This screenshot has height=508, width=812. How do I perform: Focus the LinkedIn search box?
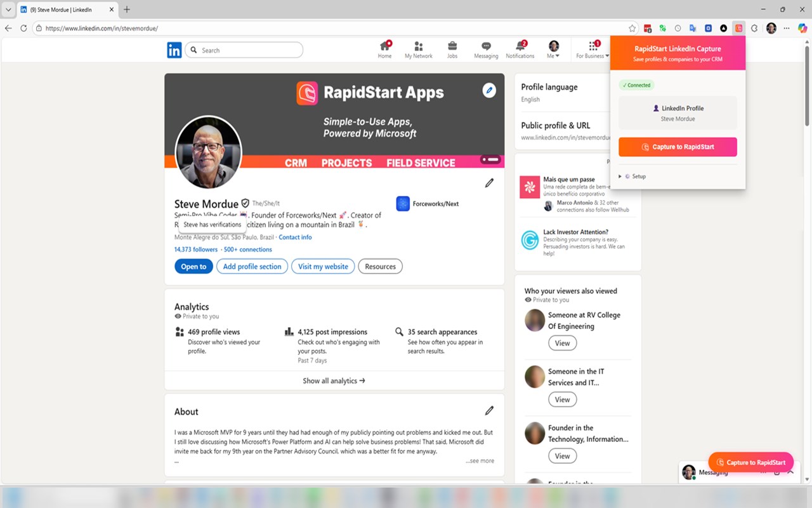pos(244,50)
